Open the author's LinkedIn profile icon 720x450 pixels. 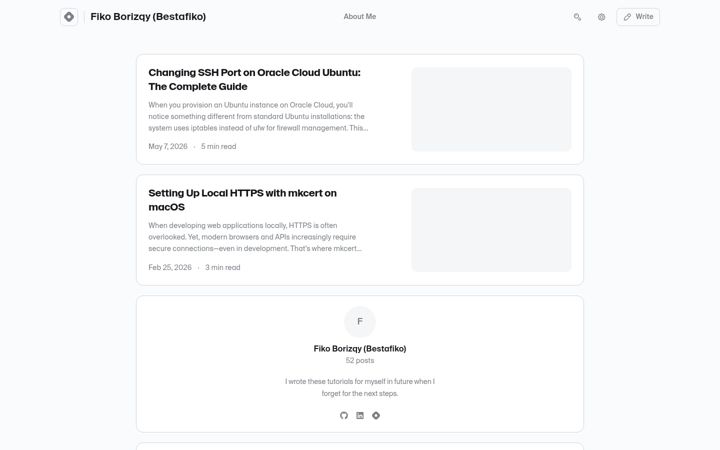coord(360,416)
